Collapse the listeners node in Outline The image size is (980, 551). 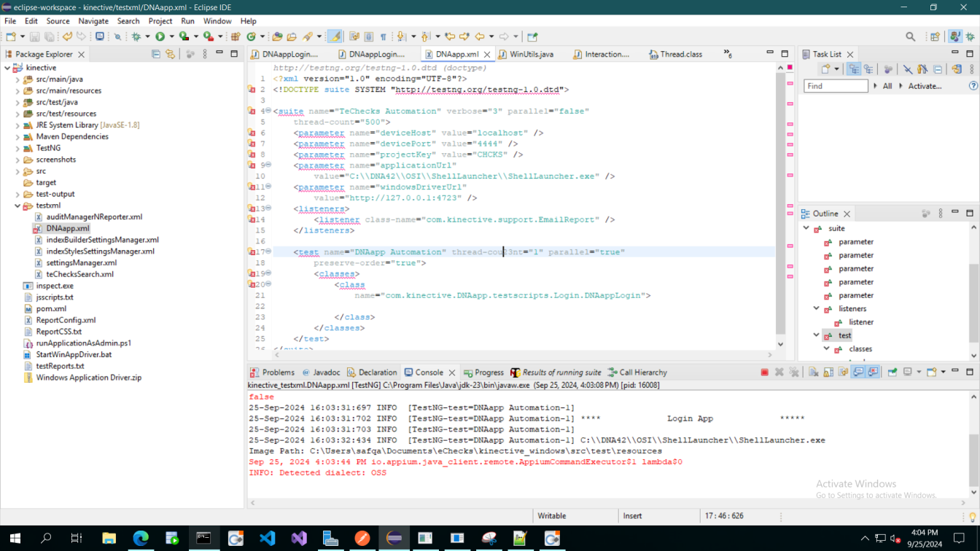(x=816, y=309)
